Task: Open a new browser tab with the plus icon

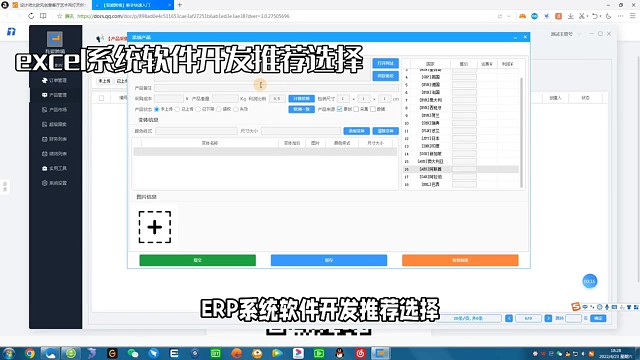Action: 180,5
